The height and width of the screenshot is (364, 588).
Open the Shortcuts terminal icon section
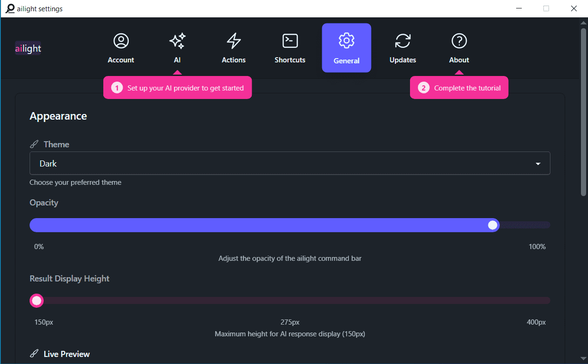click(x=290, y=41)
